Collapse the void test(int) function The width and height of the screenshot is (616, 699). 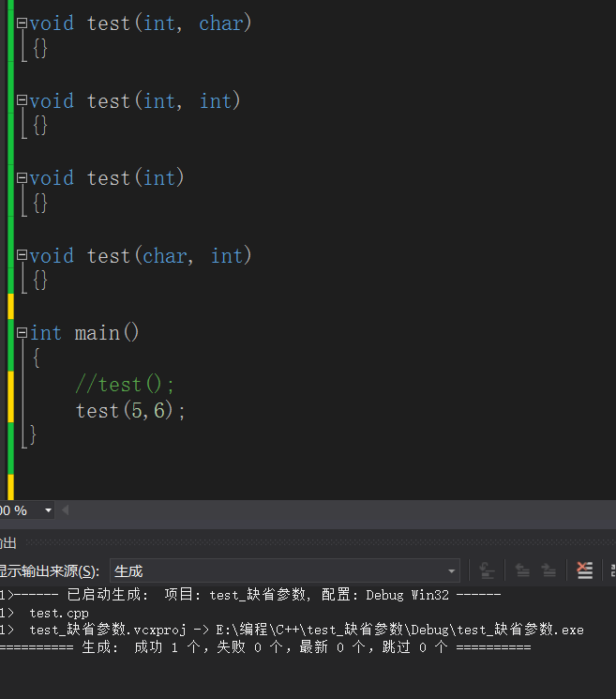click(x=22, y=178)
